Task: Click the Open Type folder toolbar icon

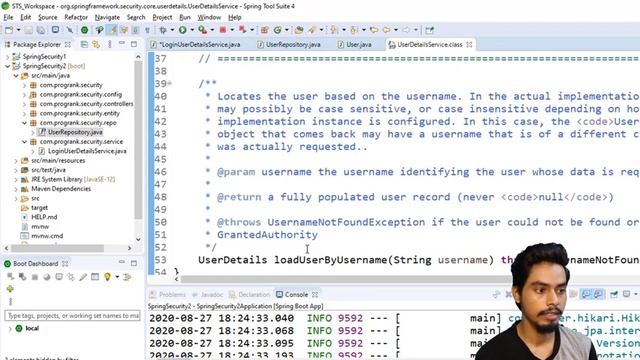Action: coord(299,30)
